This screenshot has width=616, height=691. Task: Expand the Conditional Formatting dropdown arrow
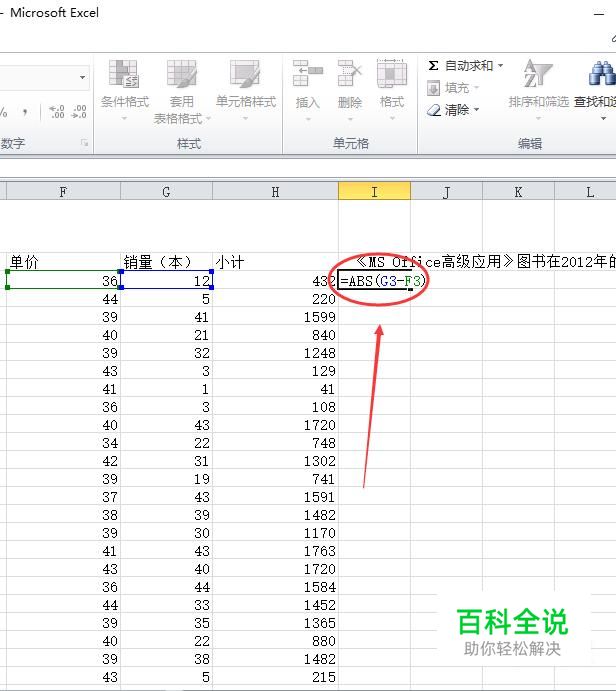(x=124, y=119)
